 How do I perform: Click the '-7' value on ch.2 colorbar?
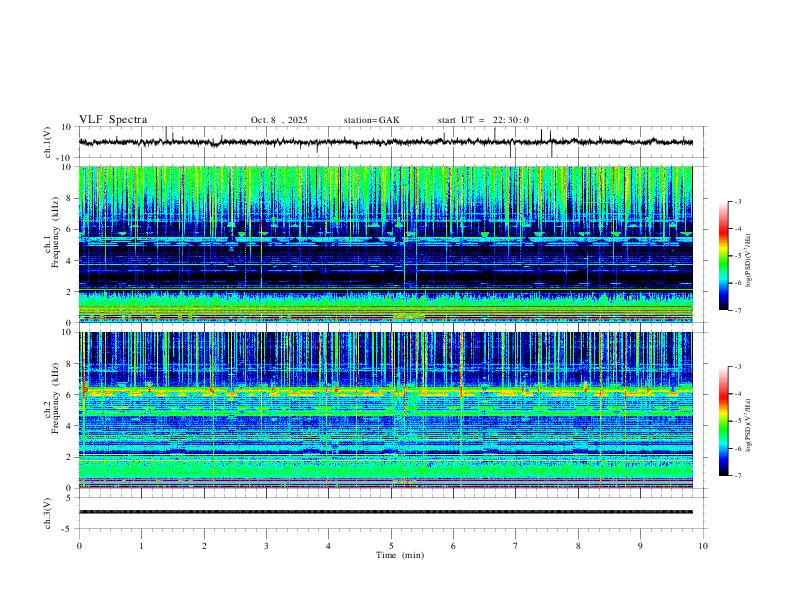[x=737, y=476]
